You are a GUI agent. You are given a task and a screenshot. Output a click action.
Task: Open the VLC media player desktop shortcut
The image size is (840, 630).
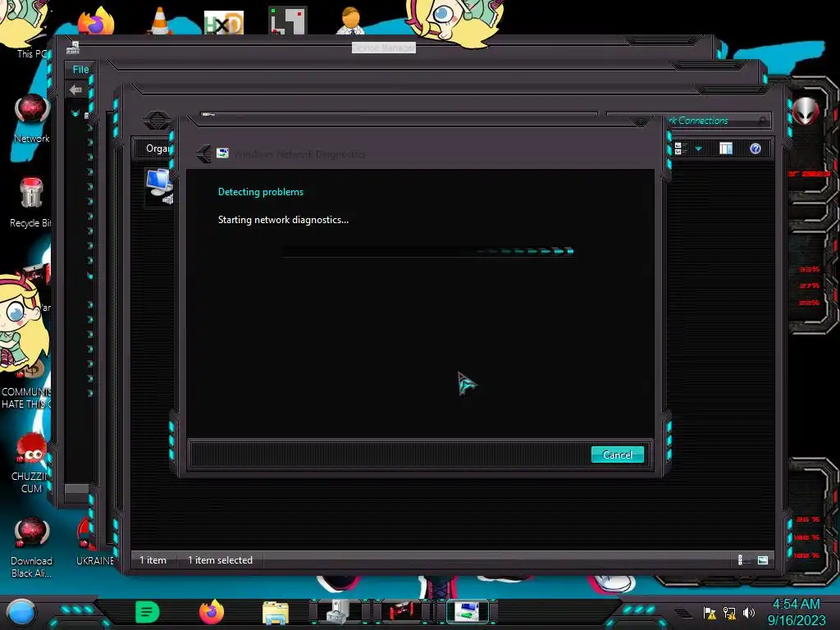tap(160, 21)
